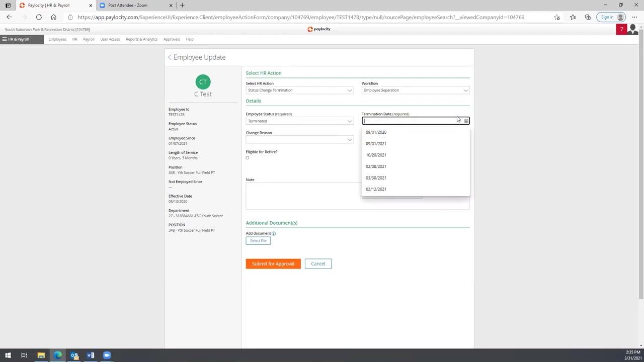Click the Submit for Approval button
The height and width of the screenshot is (362, 644).
coord(273,264)
